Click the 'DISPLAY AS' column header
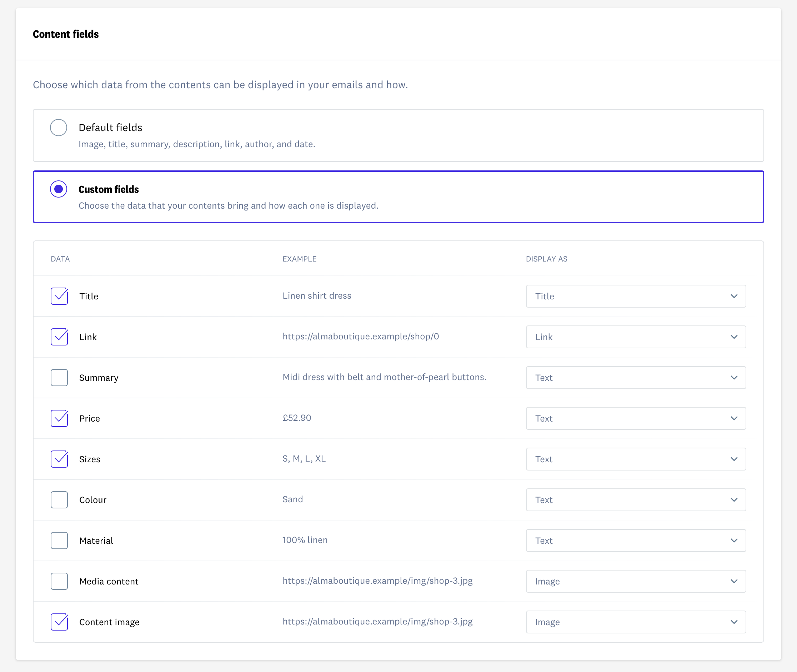This screenshot has height=672, width=797. coord(546,259)
